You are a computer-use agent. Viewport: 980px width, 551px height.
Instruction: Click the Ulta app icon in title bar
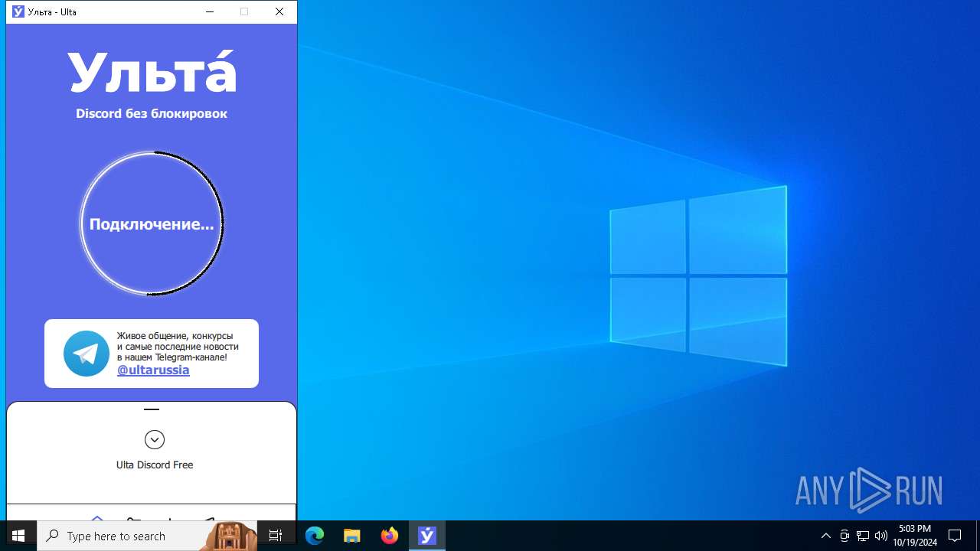click(18, 11)
